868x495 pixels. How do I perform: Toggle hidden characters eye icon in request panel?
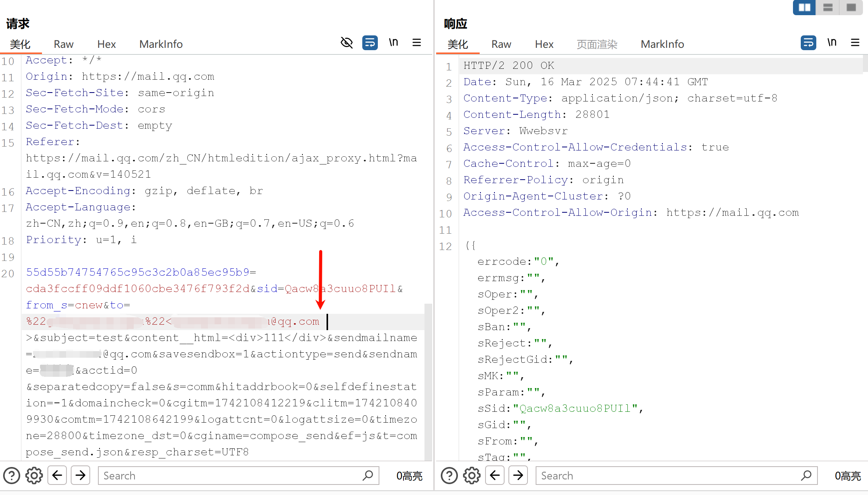click(x=346, y=42)
